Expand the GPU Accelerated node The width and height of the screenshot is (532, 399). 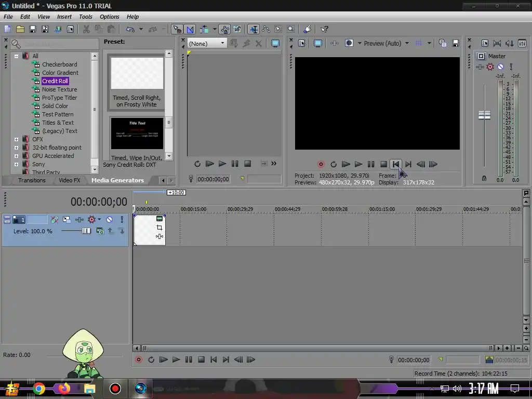pos(16,156)
